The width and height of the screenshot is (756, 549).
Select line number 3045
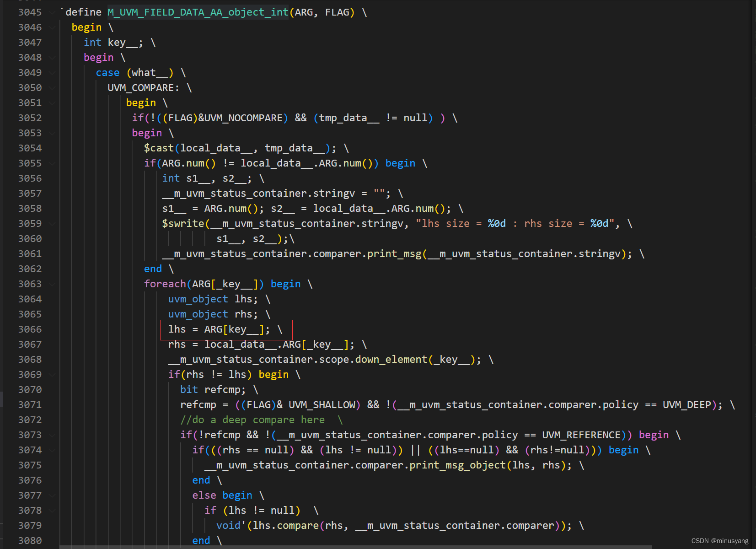pos(30,12)
